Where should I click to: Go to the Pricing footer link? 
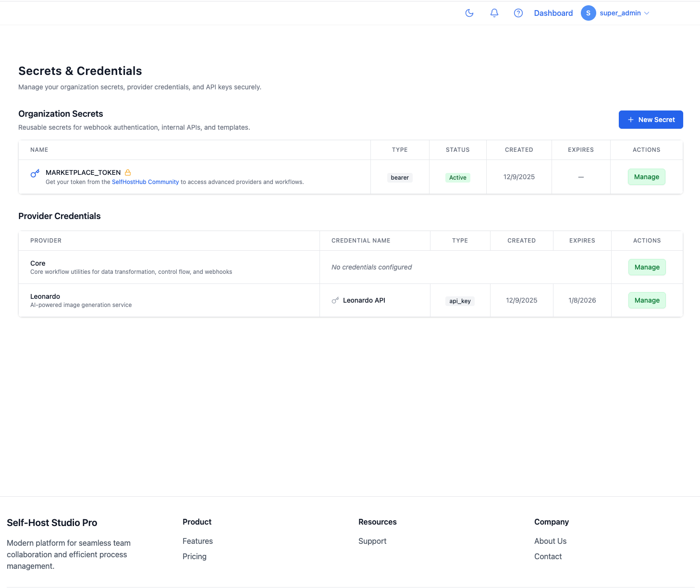(x=194, y=556)
